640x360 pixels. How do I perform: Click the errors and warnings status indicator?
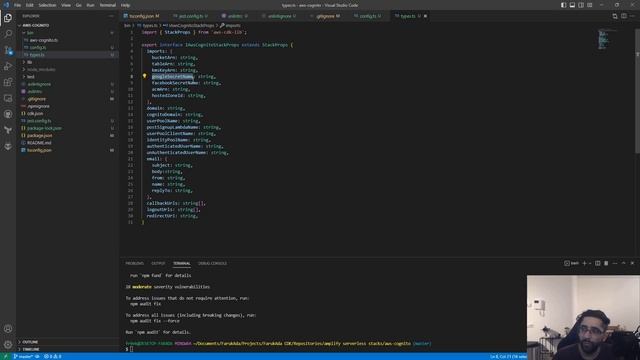tap(52, 357)
